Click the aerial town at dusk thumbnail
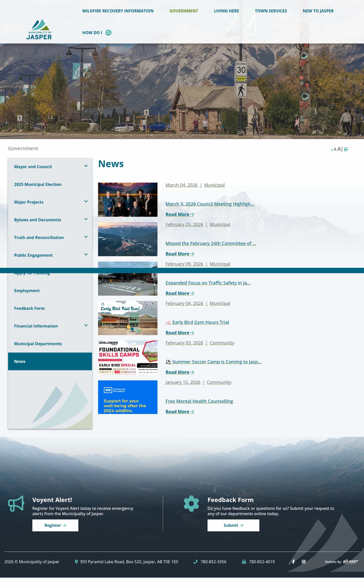The width and height of the screenshot is (364, 588). pyautogui.click(x=128, y=239)
